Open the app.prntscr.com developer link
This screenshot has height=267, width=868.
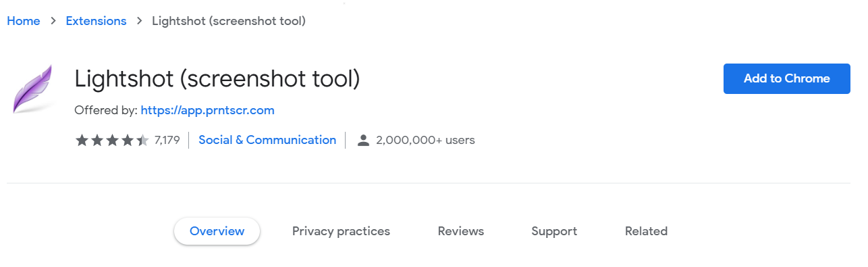[208, 110]
